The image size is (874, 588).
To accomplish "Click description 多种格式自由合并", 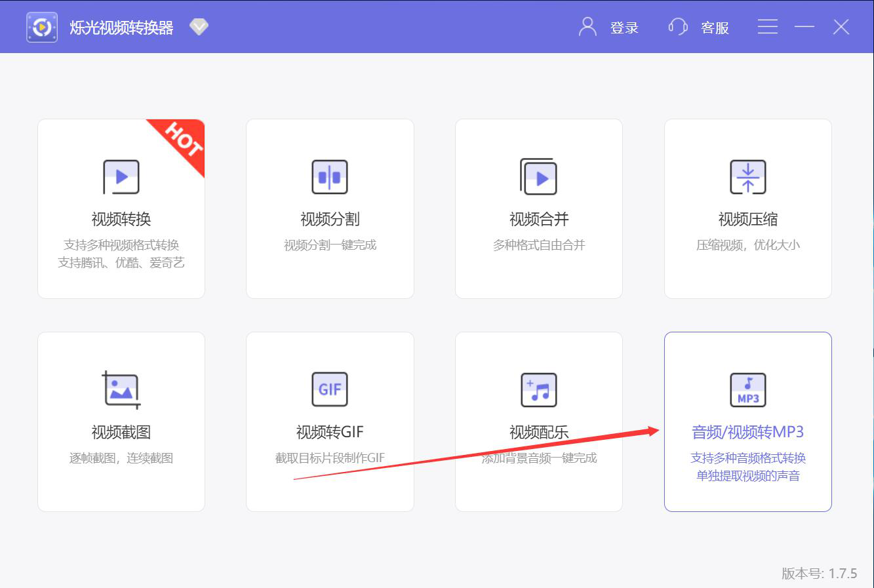I will 539,245.
